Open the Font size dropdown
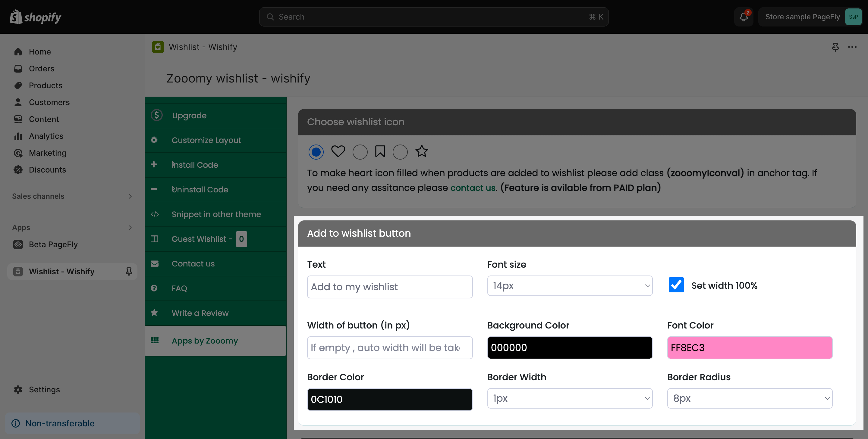Screen dimensions: 868x439 pyautogui.click(x=570, y=286)
